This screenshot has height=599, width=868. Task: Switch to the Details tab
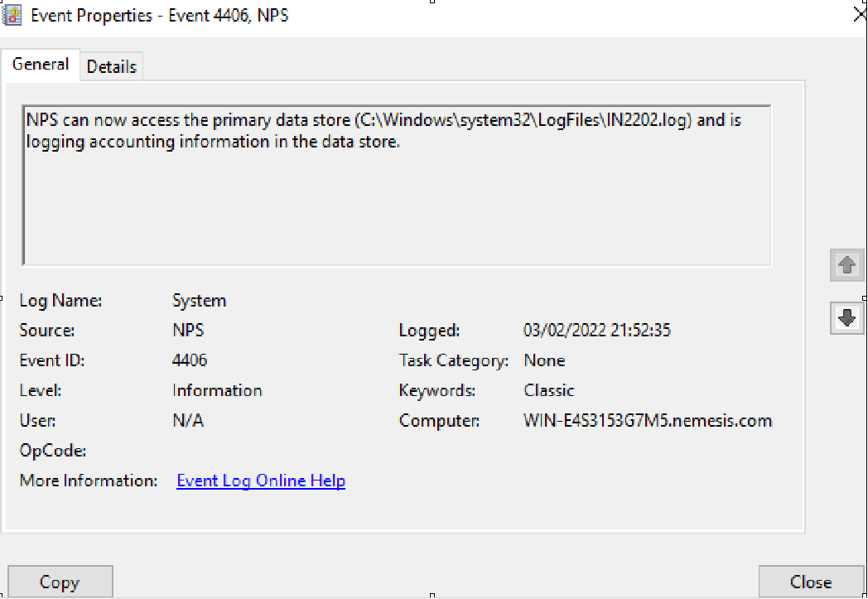pyautogui.click(x=111, y=66)
